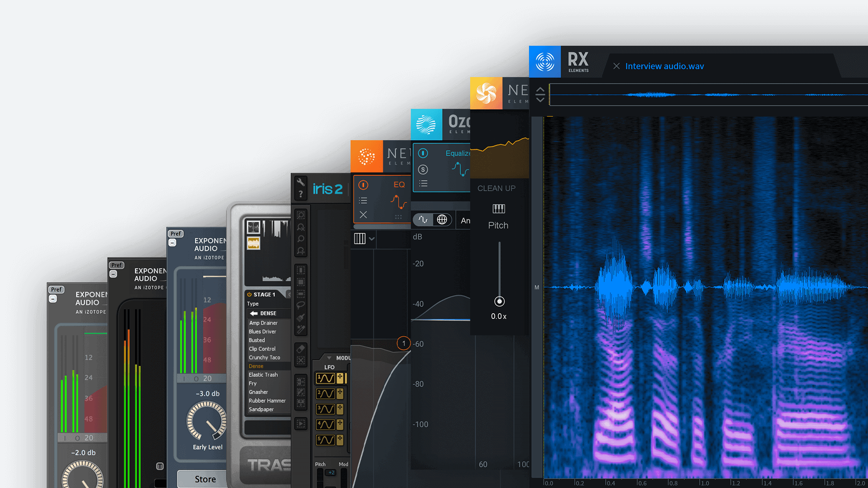
Task: Select Interview audio.wav tab in RX
Action: 665,66
